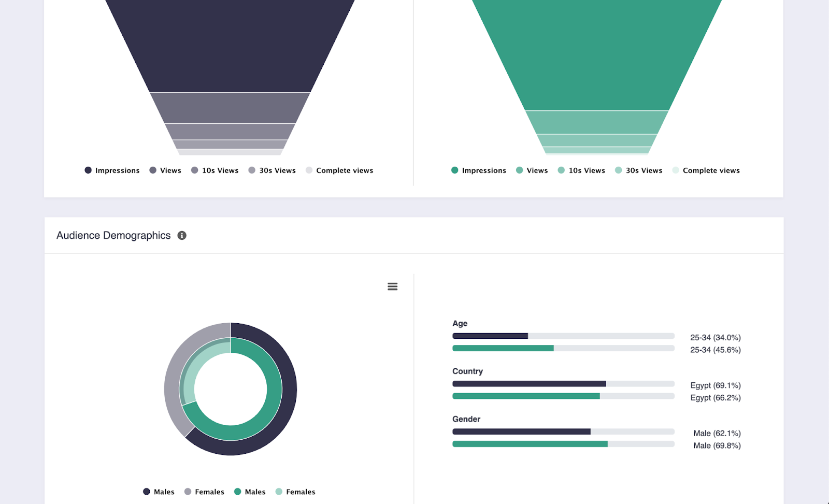829x504 pixels.
Task: Click the dark Egypt (69.1%) country bar
Action: [529, 384]
